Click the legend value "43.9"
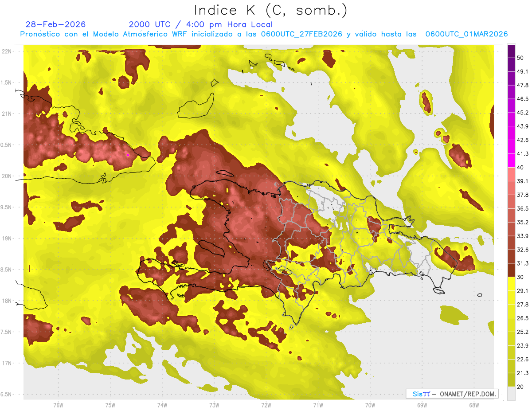532x411 pixels. (522, 126)
